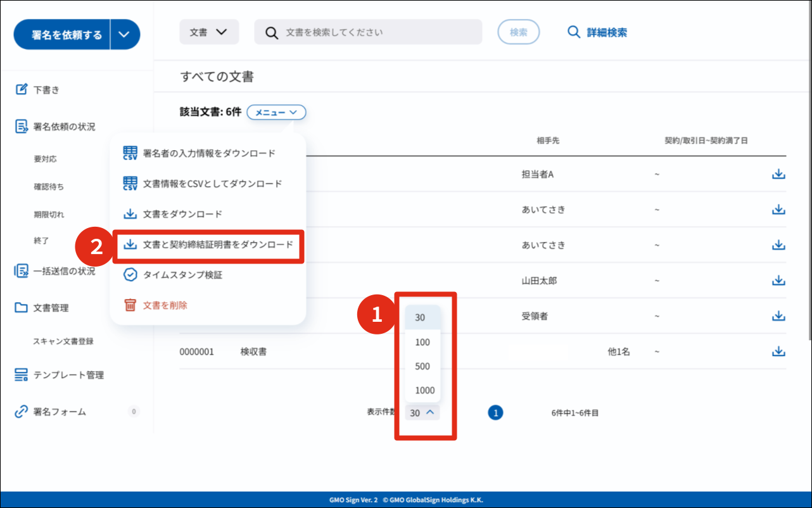
Task: Select 文書と契約締結証明書をダウンロード menu item
Action: [x=210, y=244]
